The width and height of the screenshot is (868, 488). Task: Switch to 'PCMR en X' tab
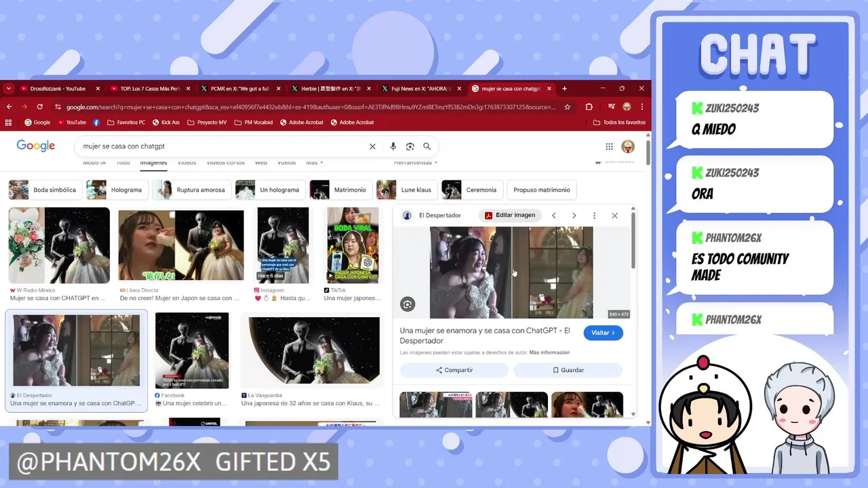pos(240,88)
